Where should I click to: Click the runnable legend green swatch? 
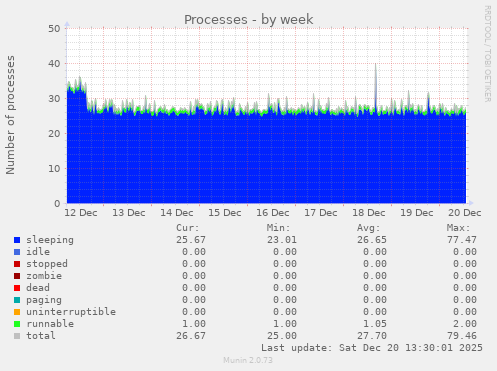(17, 324)
